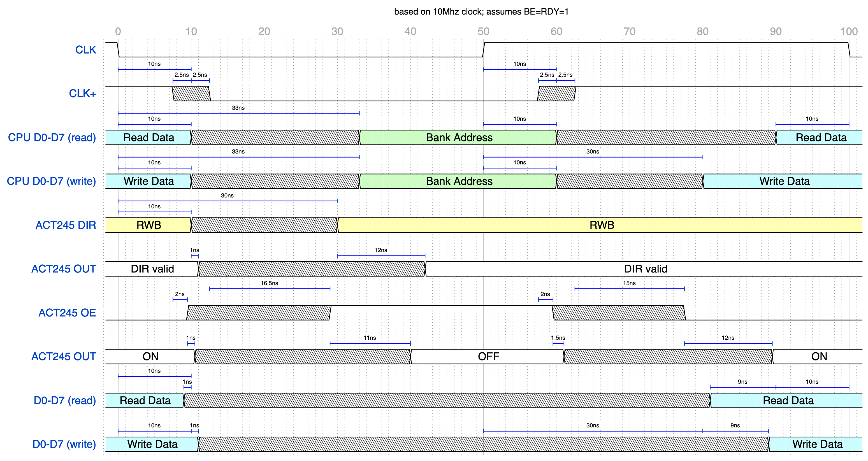Click green Bank Address segment in read row

458,138
